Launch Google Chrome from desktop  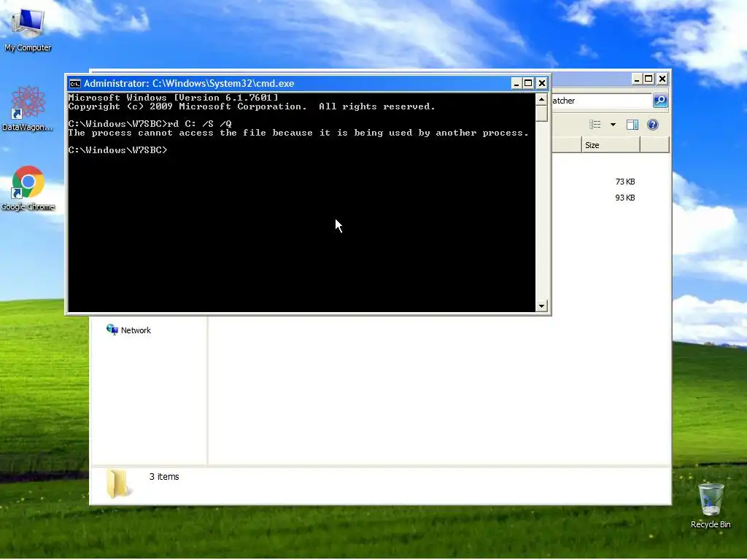(x=28, y=188)
